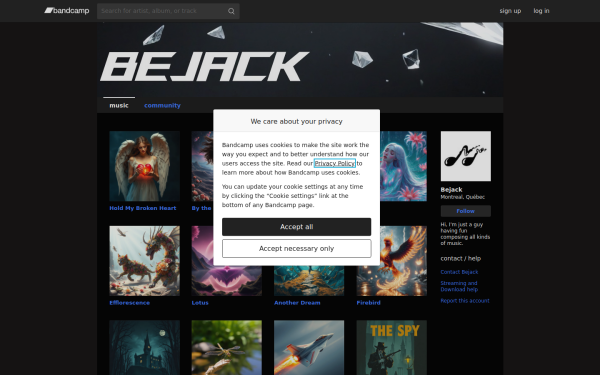Open the dragonfly album cover
600x375 pixels.
[227, 347]
